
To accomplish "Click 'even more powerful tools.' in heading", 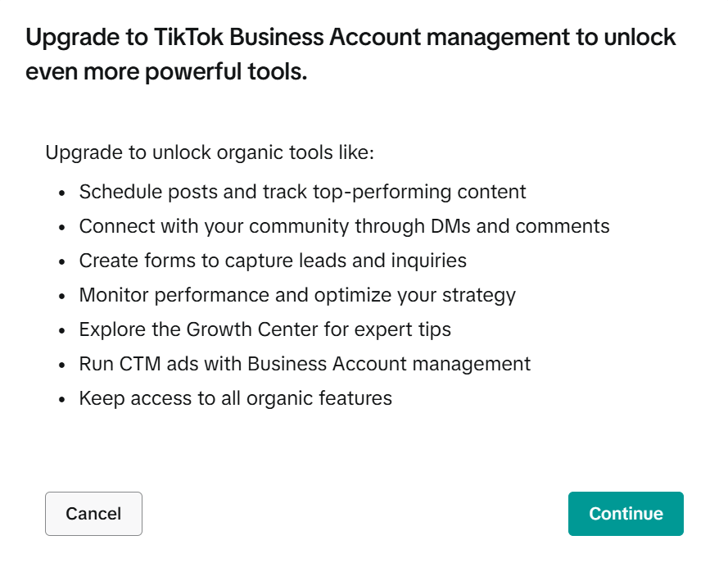I will (x=166, y=72).
